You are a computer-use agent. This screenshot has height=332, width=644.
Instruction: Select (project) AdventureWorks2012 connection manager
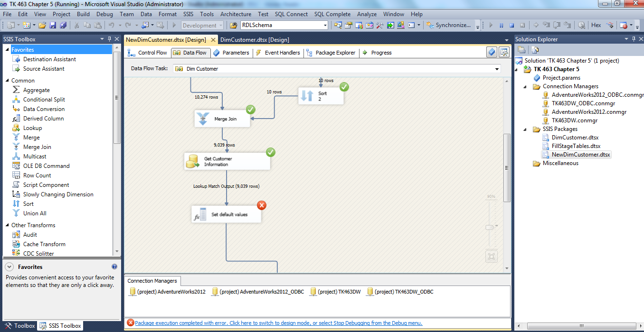click(x=167, y=292)
